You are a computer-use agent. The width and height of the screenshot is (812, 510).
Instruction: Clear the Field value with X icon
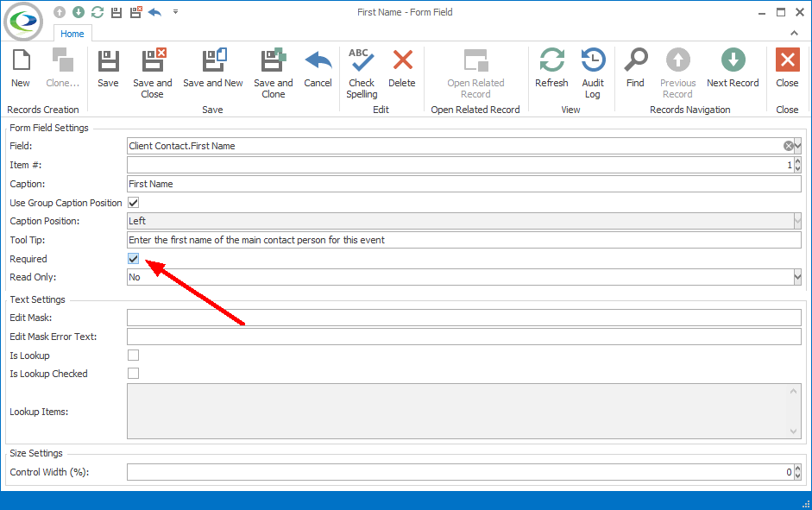788,146
